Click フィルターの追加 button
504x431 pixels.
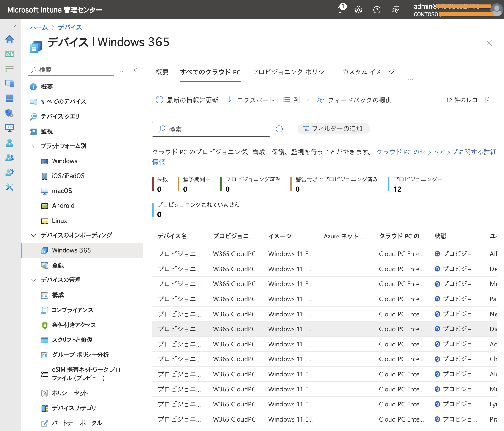[x=333, y=129]
